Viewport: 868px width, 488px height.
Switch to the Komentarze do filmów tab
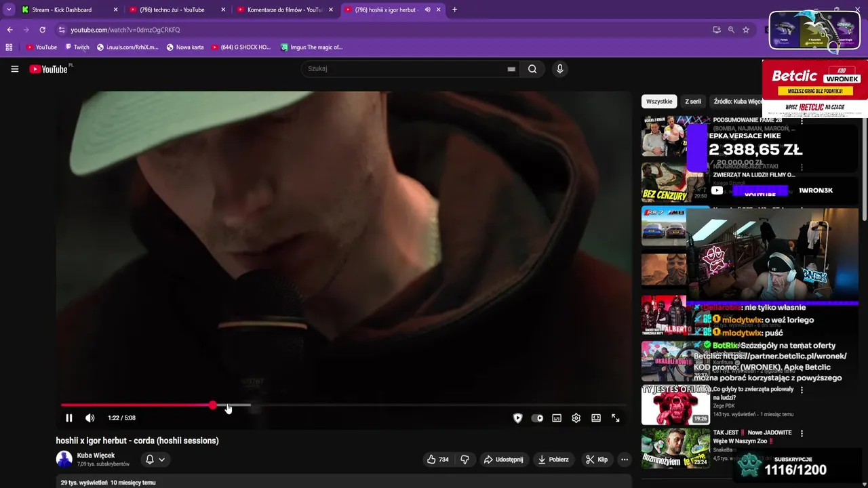(284, 9)
